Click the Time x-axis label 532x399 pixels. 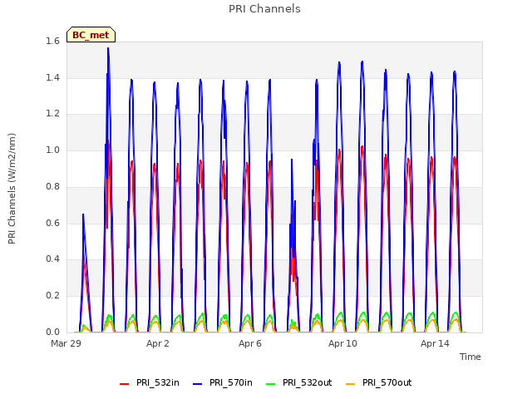coord(470,357)
